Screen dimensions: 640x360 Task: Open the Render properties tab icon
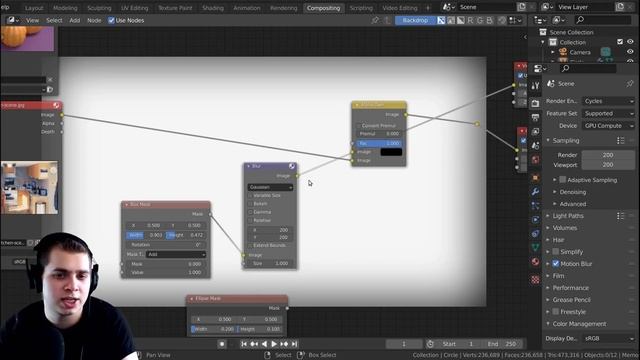point(536,104)
